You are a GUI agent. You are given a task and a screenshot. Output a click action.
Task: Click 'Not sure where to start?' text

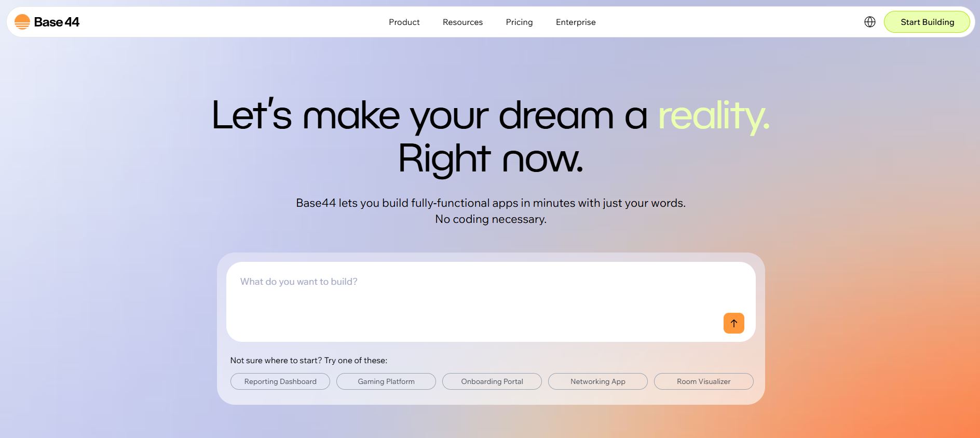tap(276, 360)
